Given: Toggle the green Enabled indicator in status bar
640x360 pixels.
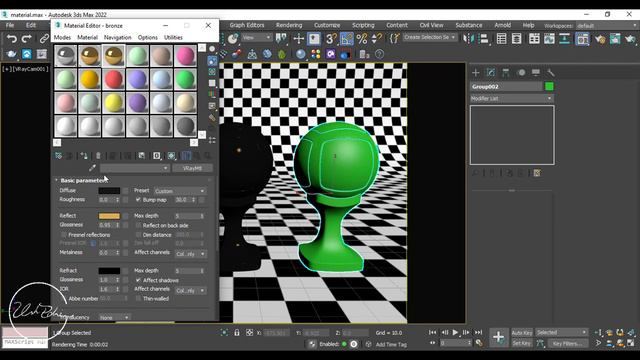Looking at the screenshot, I should tap(344, 344).
